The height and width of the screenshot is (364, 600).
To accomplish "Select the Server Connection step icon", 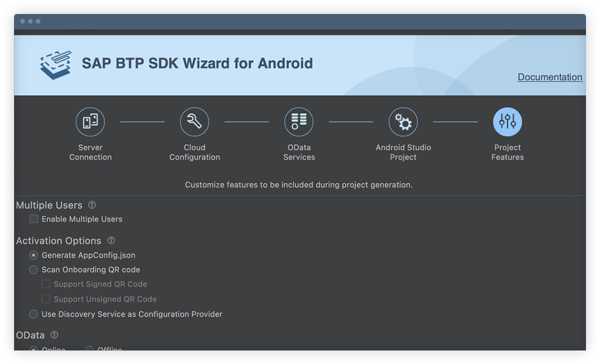I will (x=90, y=121).
